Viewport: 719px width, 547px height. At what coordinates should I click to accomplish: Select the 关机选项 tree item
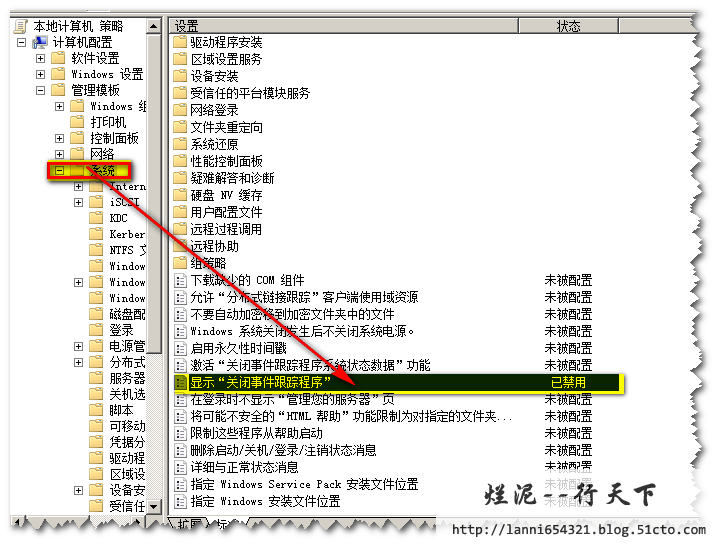click(x=127, y=394)
